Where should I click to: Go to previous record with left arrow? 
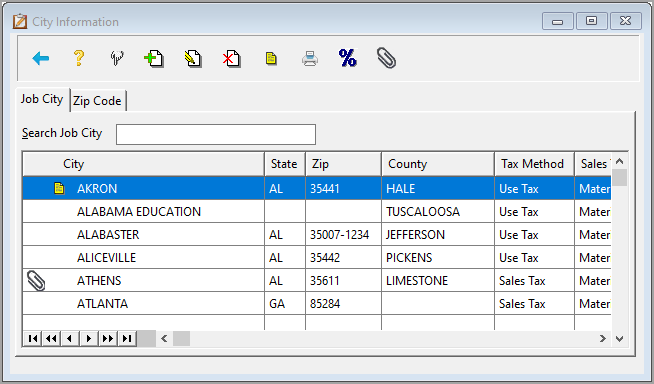[70, 339]
